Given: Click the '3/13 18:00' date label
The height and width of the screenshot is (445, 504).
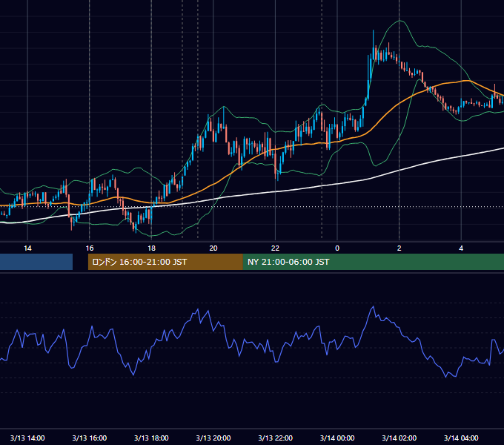Looking at the screenshot, I should 151,438.
